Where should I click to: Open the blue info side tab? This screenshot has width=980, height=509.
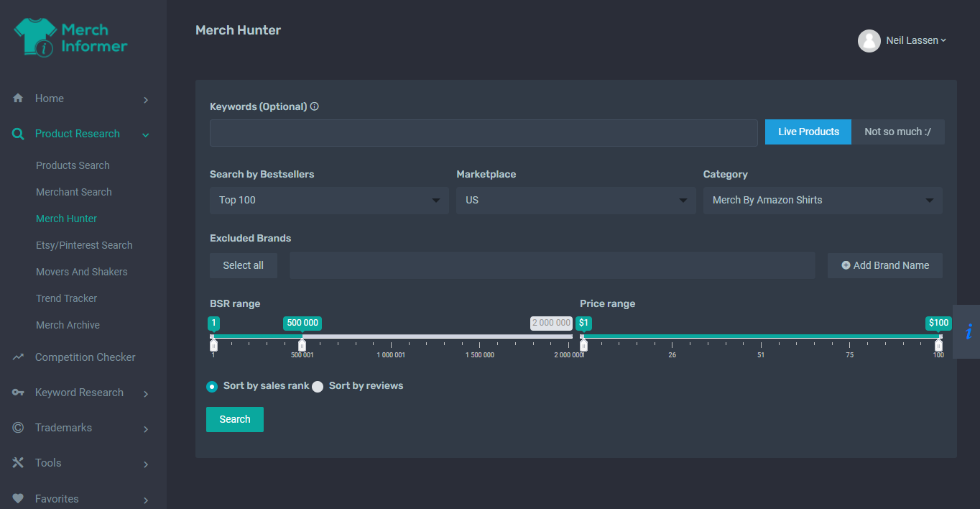coord(967,331)
